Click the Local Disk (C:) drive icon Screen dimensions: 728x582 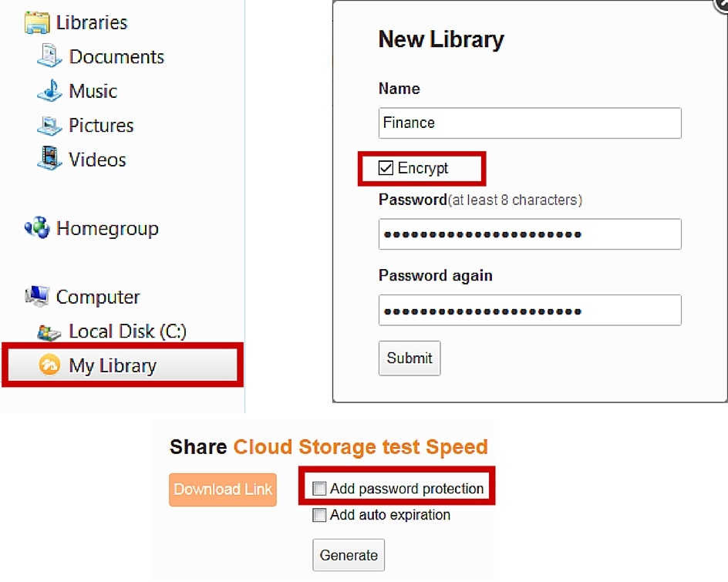pos(49,331)
